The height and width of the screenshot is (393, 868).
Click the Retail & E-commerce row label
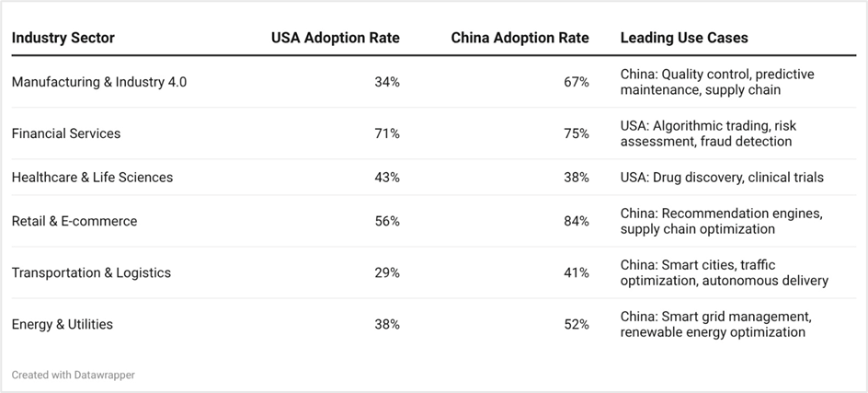click(74, 221)
